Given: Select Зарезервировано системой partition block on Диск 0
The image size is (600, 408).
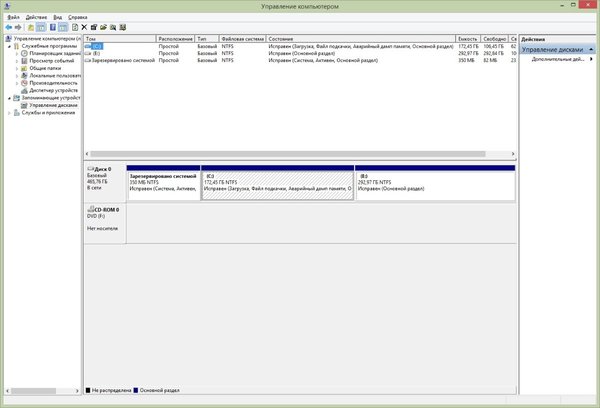Looking at the screenshot, I should [x=163, y=183].
